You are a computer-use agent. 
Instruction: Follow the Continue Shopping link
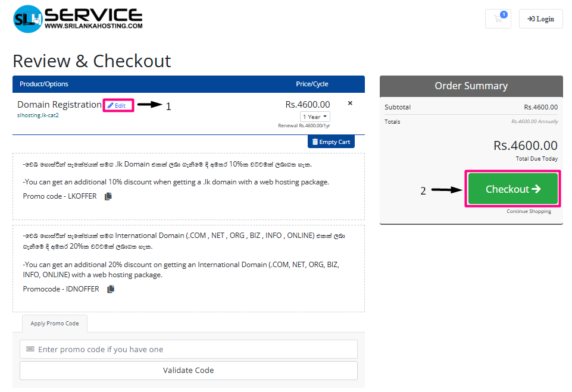(x=529, y=211)
